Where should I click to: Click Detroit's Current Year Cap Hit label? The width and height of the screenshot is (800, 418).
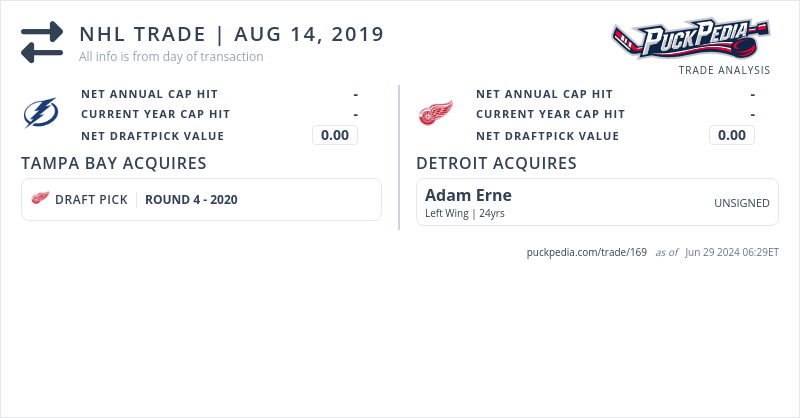point(550,115)
